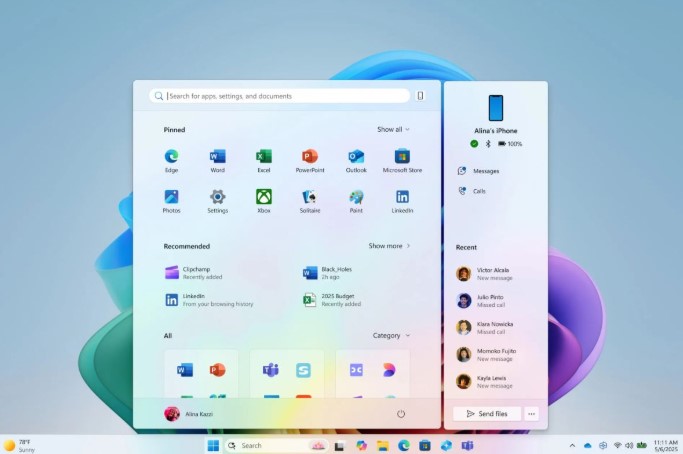Open Julio Pinto missed call
The image size is (683, 454).
(480, 301)
